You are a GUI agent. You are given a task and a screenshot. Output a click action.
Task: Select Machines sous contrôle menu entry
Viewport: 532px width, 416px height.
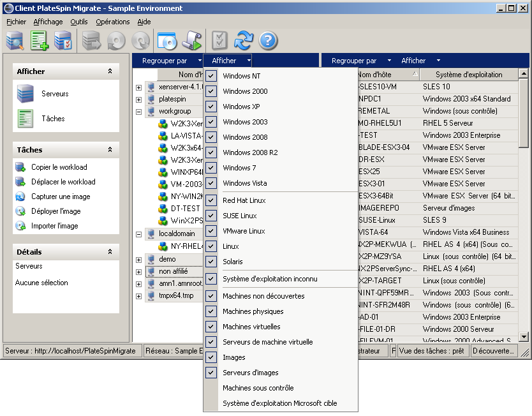pos(258,388)
